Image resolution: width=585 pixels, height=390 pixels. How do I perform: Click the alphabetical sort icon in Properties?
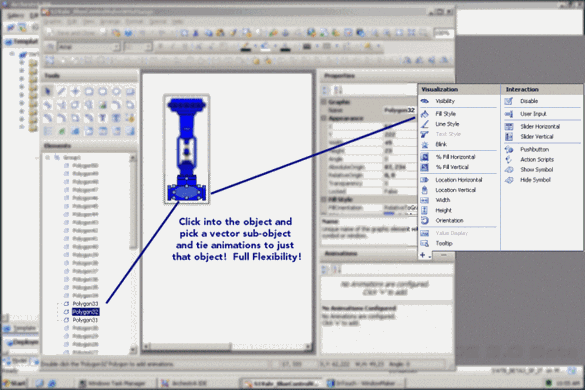(338, 90)
